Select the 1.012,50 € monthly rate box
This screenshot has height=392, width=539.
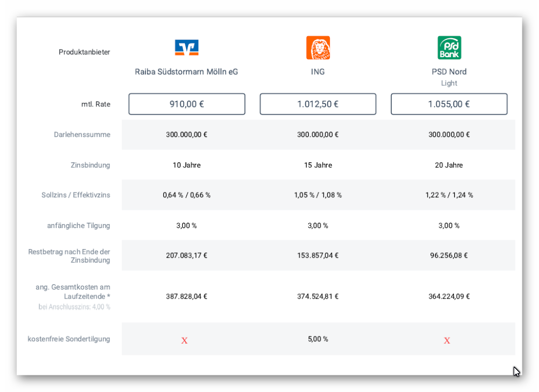click(x=318, y=104)
